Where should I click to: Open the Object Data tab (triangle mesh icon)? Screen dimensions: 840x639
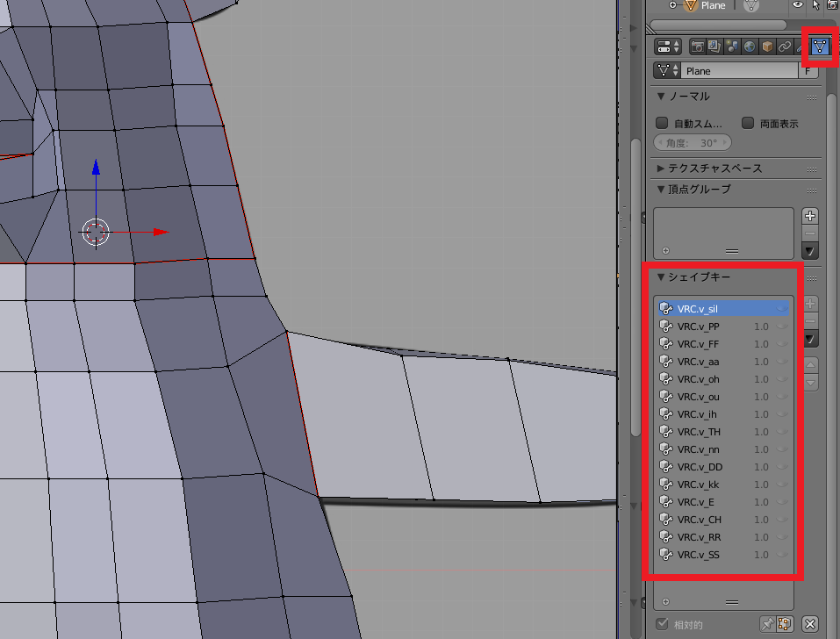[x=820, y=47]
